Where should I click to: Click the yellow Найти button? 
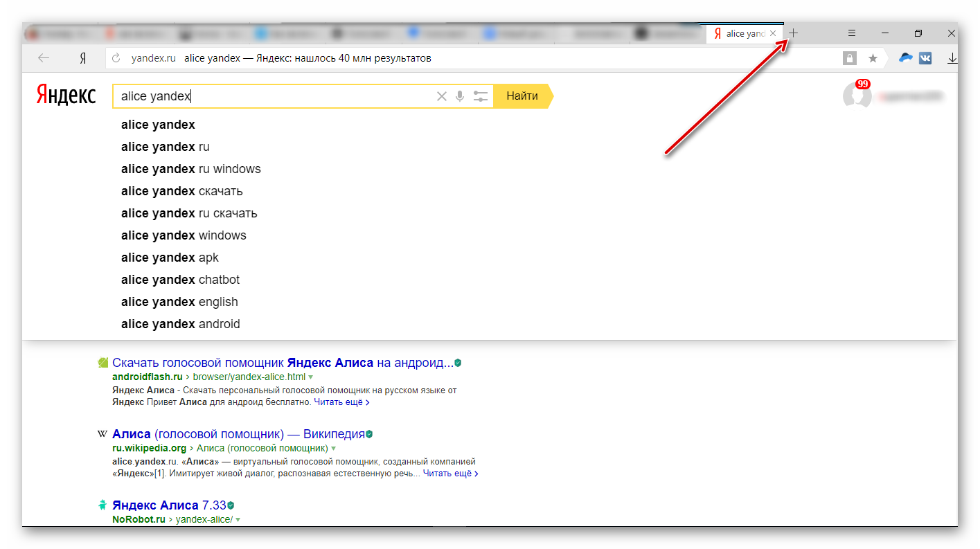tap(522, 96)
